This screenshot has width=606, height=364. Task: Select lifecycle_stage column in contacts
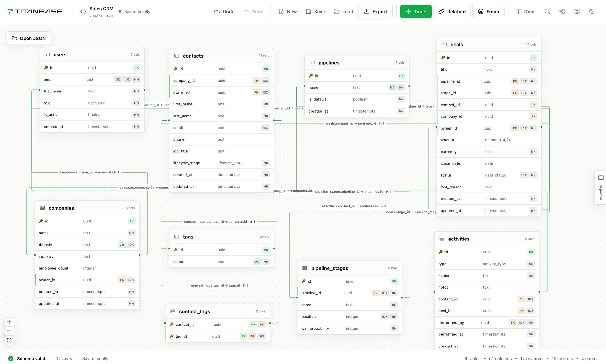(x=221, y=163)
